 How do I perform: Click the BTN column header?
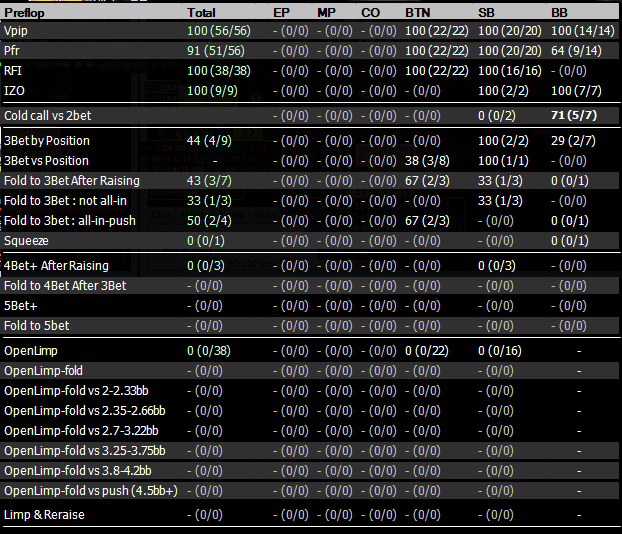click(418, 13)
